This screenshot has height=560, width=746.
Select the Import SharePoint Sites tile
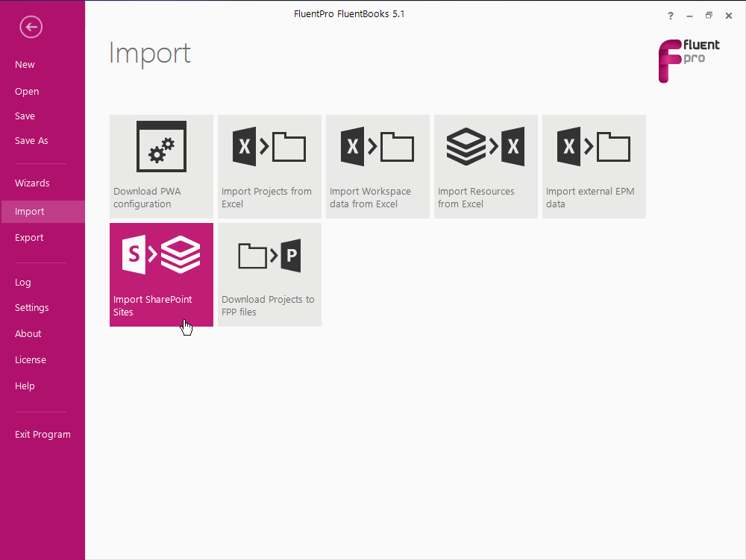(x=161, y=274)
